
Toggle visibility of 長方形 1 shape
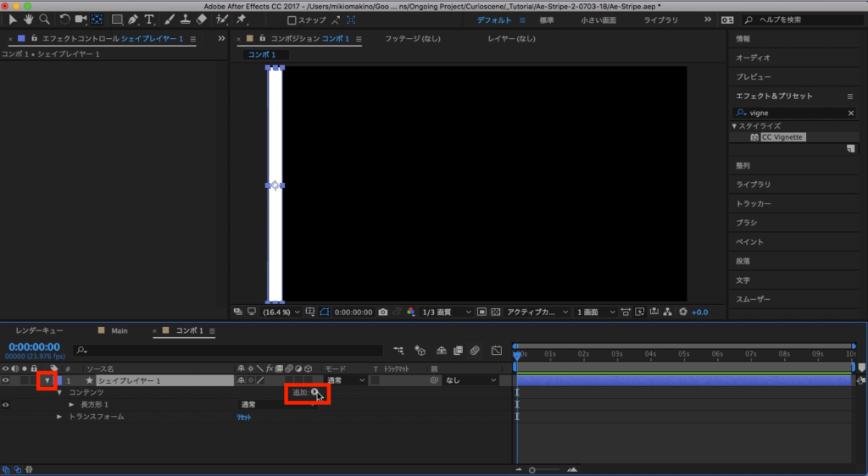pos(6,405)
